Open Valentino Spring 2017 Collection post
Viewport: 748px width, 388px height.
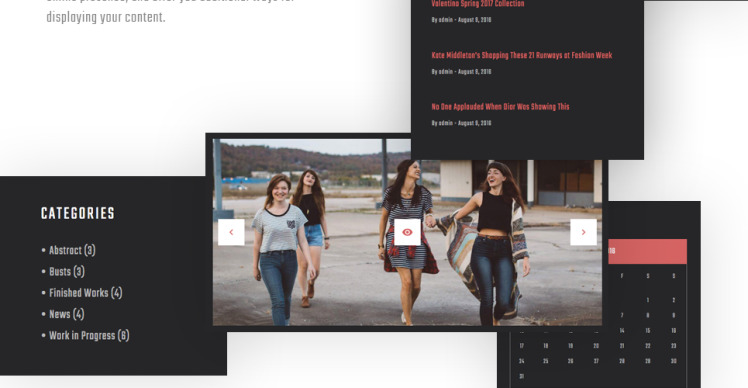point(478,4)
